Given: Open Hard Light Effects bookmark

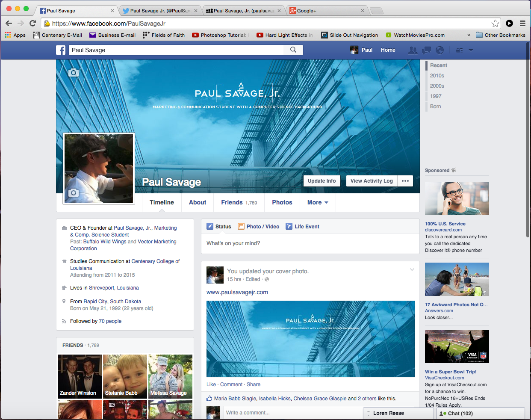Looking at the screenshot, I should 285,35.
